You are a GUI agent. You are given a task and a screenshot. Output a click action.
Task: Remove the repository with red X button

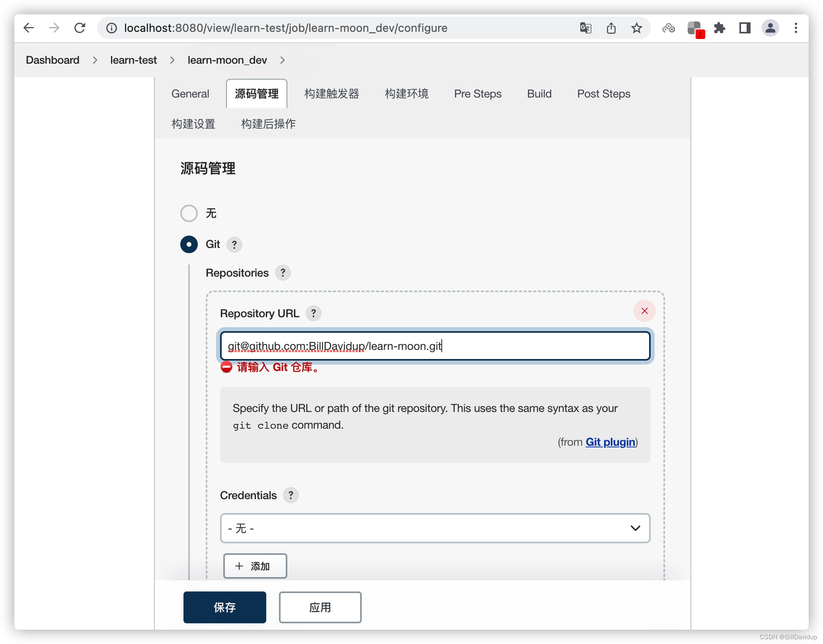(645, 311)
